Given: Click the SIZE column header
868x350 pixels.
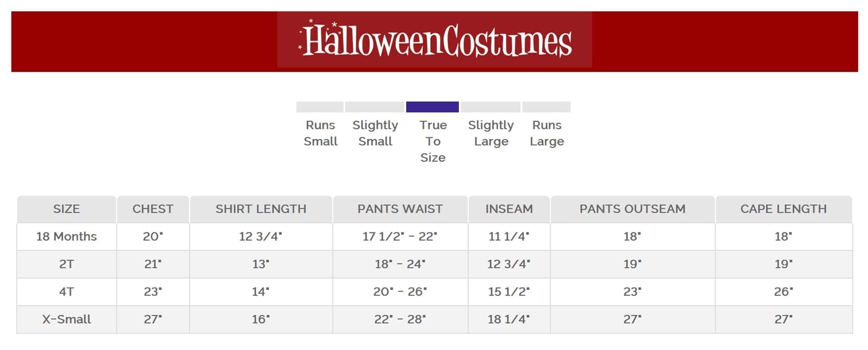Looking at the screenshot, I should 66,209.
